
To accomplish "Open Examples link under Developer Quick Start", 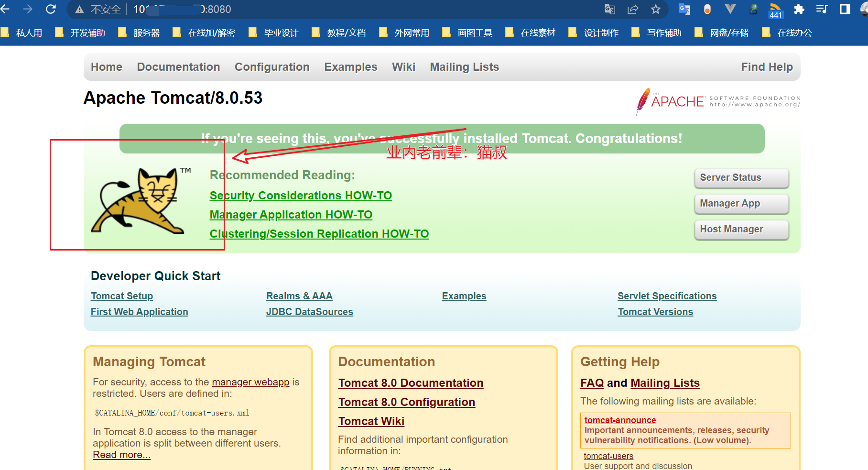I will [x=464, y=296].
